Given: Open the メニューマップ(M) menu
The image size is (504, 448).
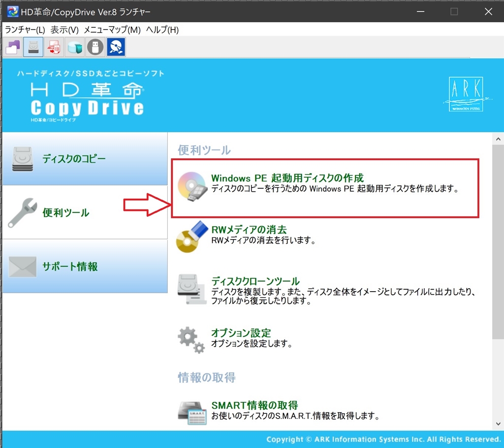Looking at the screenshot, I should click(x=112, y=30).
